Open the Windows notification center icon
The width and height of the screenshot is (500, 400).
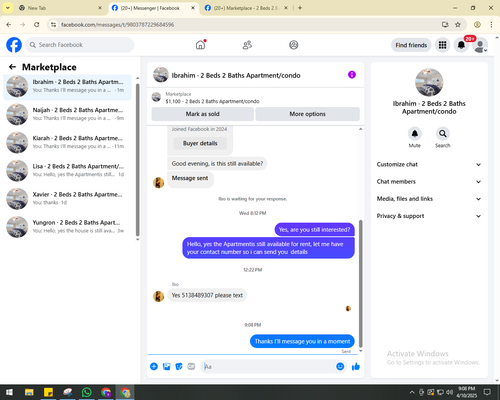487,392
